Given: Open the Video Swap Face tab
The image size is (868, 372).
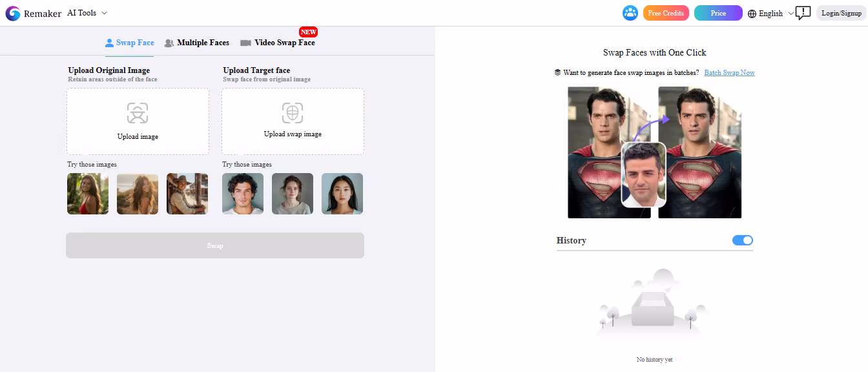Looking at the screenshot, I should coord(278,43).
